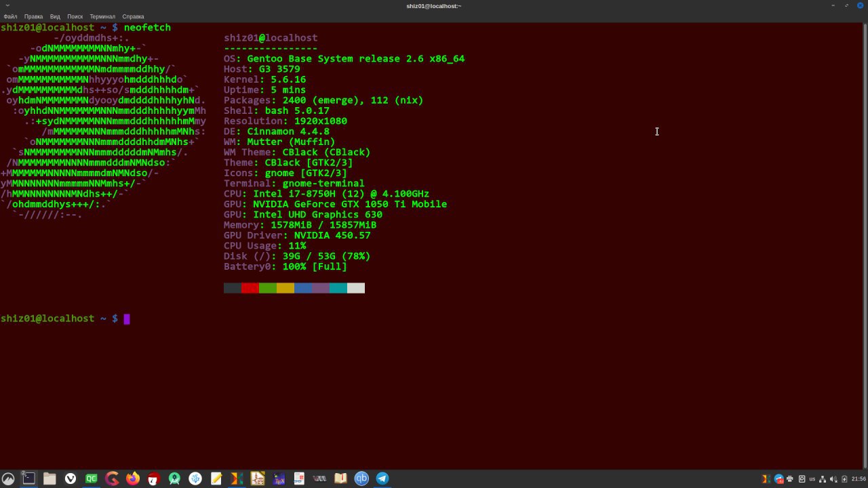Screen dimensions: 868x488
Task: Click the orange X tray icon
Action: (x=766, y=479)
